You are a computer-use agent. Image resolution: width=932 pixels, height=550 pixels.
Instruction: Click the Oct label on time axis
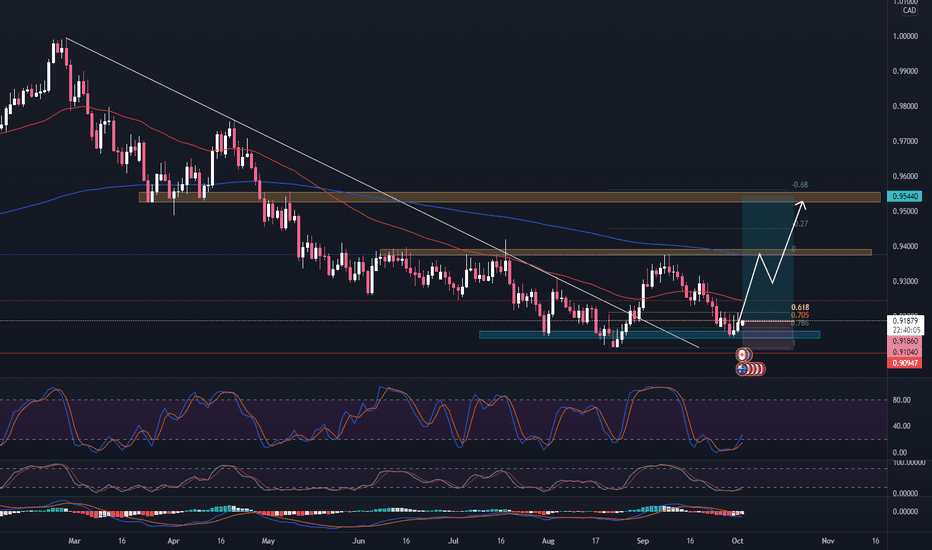tap(738, 541)
